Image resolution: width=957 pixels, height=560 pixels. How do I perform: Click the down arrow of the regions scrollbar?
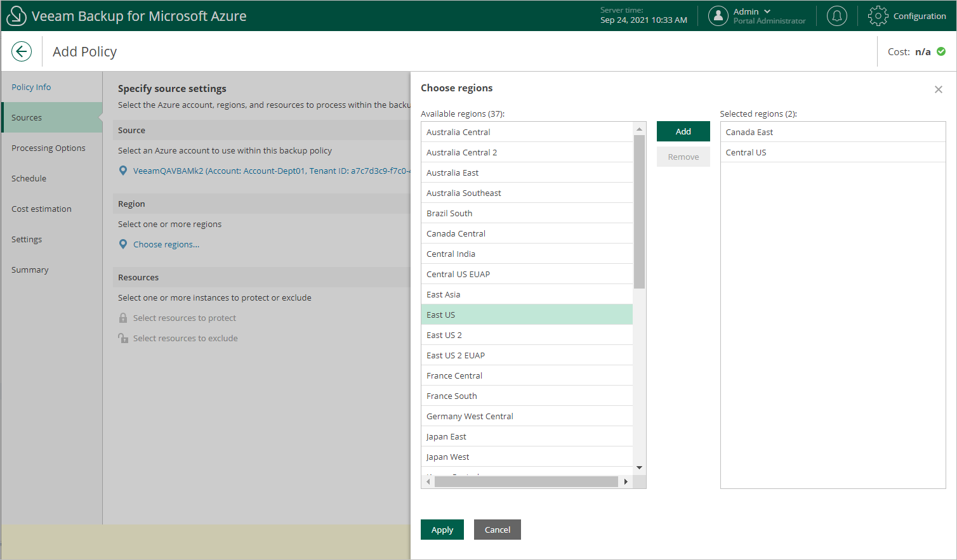[640, 468]
